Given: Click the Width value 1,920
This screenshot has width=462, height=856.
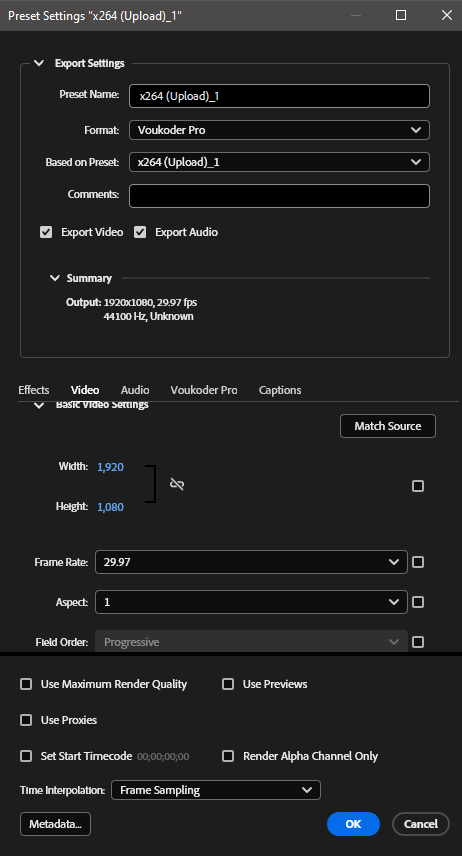Looking at the screenshot, I should 110,467.
